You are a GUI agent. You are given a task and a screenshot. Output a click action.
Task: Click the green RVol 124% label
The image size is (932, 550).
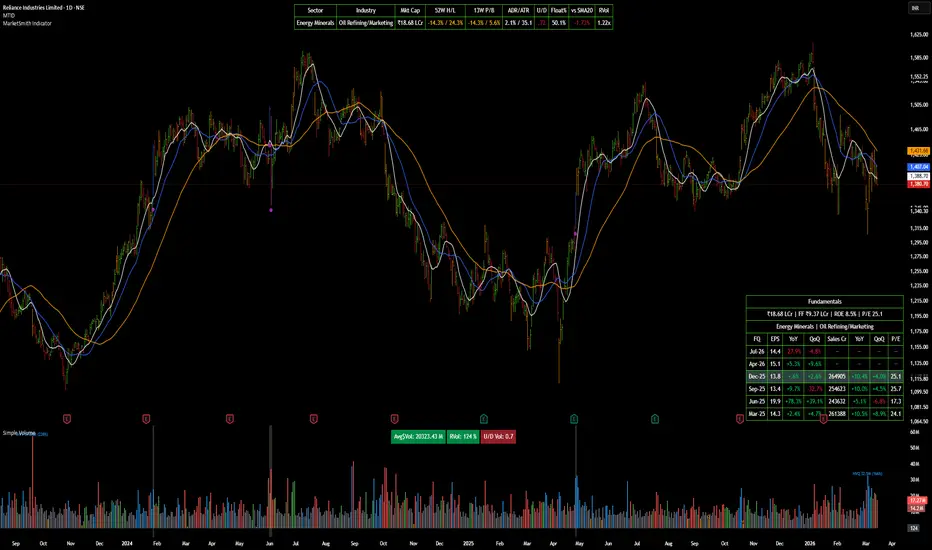point(463,436)
